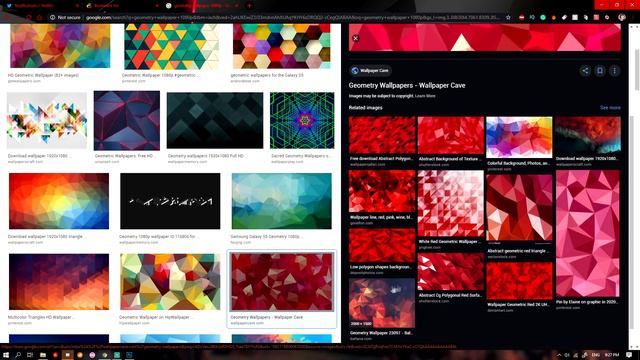Click the ENG language indicator
640x360 pixels.
click(596, 355)
